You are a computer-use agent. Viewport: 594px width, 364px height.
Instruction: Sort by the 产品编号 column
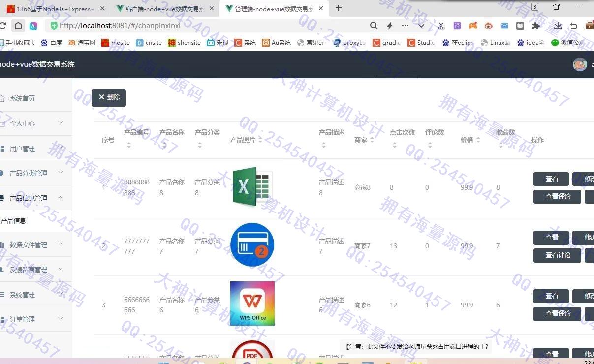click(129, 145)
